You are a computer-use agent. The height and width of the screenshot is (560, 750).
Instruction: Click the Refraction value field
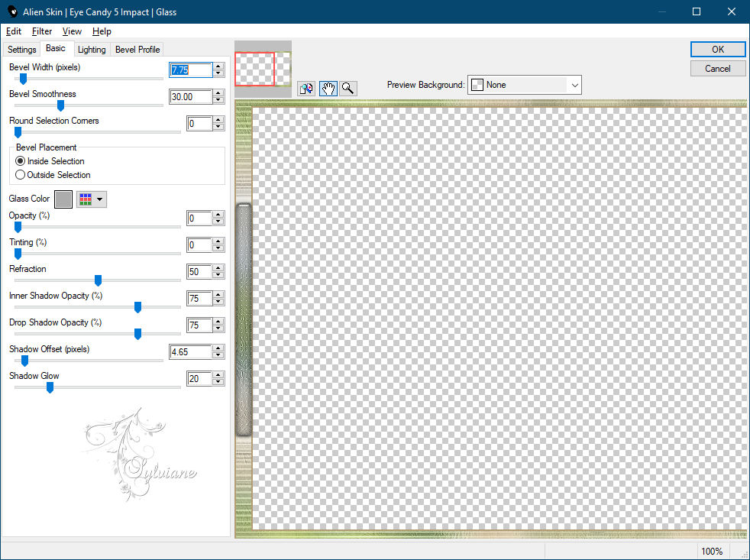tap(199, 272)
